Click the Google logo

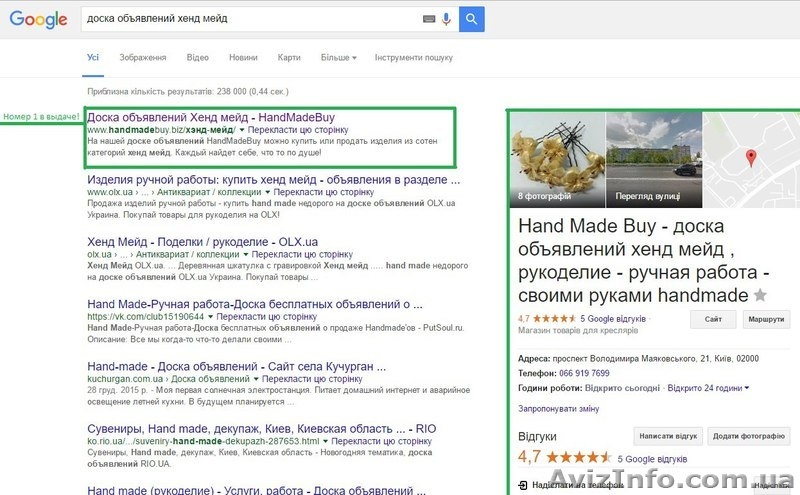click(x=38, y=19)
